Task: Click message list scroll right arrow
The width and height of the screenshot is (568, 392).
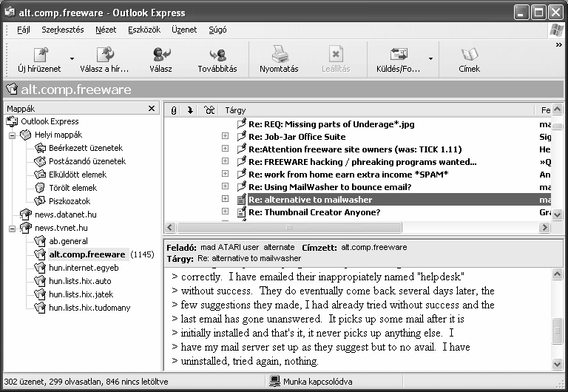Action: pyautogui.click(x=544, y=228)
